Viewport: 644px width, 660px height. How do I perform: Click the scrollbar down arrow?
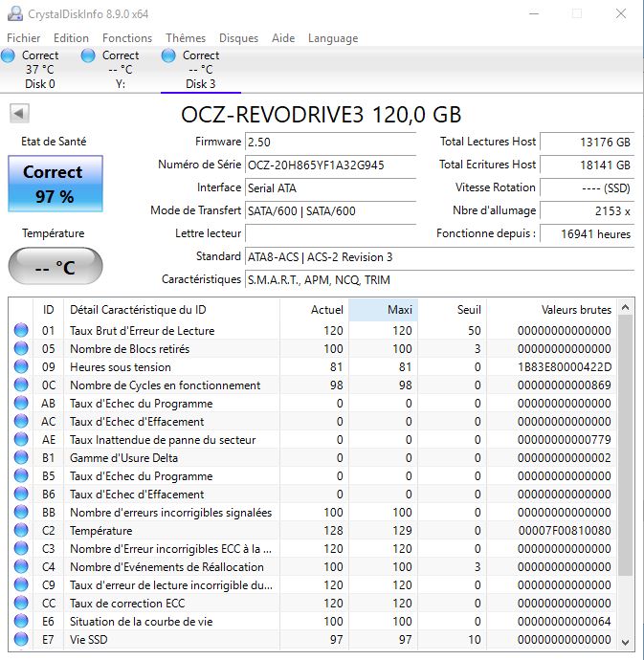click(x=626, y=642)
